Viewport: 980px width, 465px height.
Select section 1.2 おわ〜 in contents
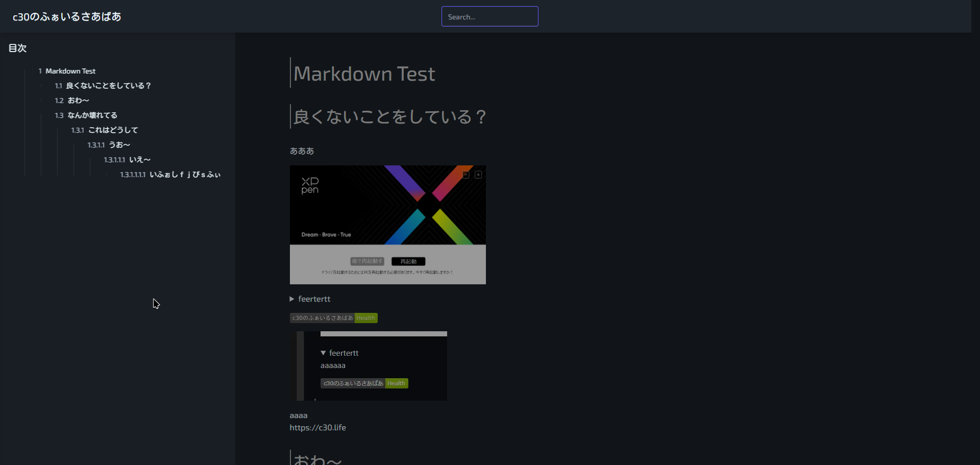(78, 101)
